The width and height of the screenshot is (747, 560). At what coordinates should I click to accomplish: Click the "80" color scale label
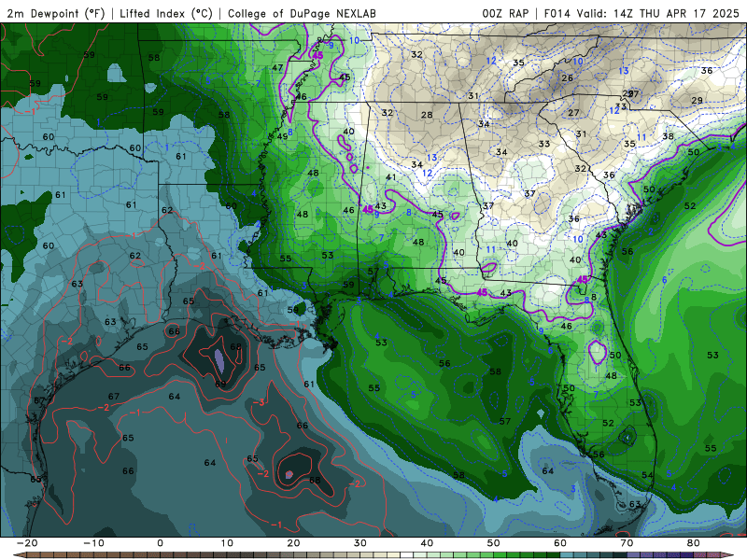694,543
